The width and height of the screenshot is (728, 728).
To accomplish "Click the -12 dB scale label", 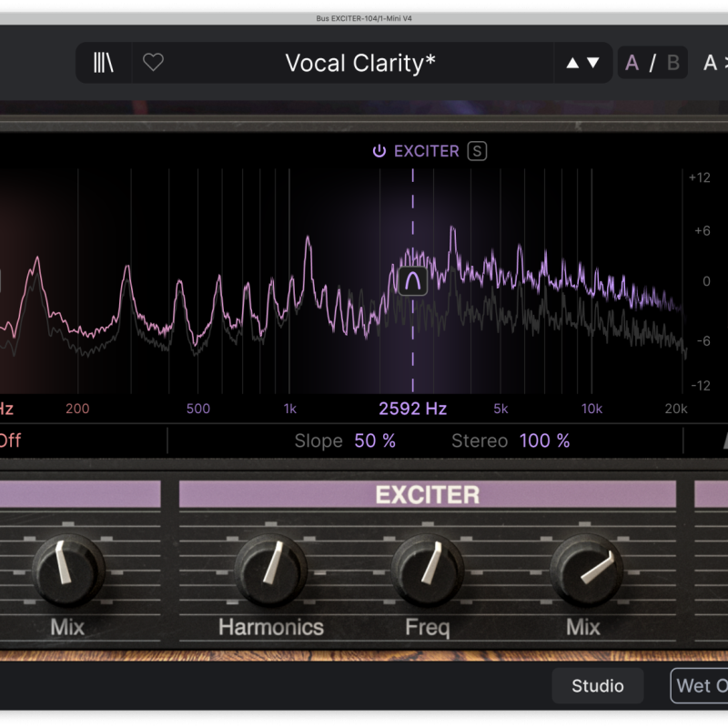I will 700,385.
